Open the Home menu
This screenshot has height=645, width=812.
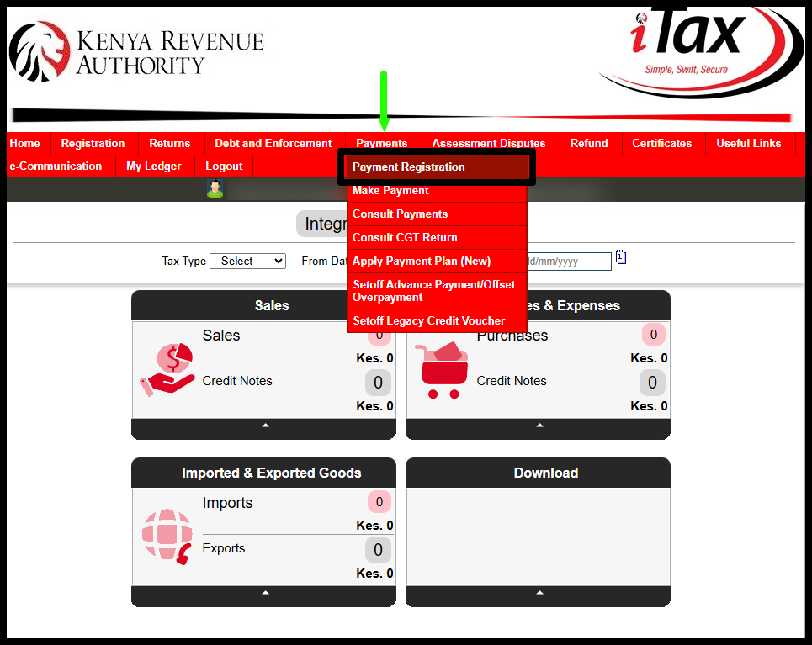click(25, 144)
